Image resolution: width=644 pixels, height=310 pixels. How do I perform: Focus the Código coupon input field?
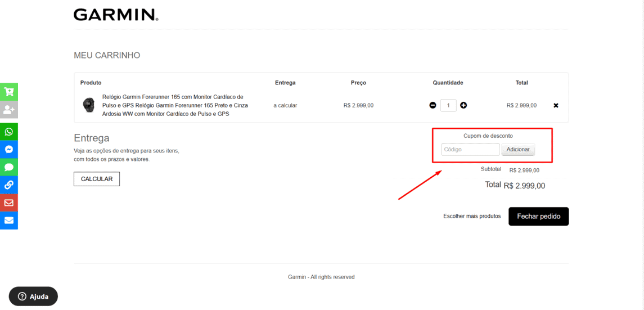pos(470,150)
